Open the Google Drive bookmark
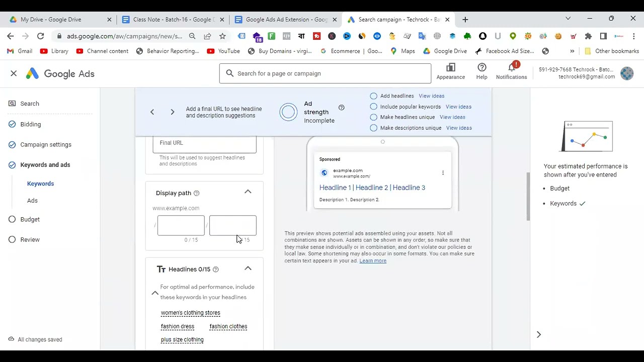Image resolution: width=644 pixels, height=362 pixels. (445, 51)
